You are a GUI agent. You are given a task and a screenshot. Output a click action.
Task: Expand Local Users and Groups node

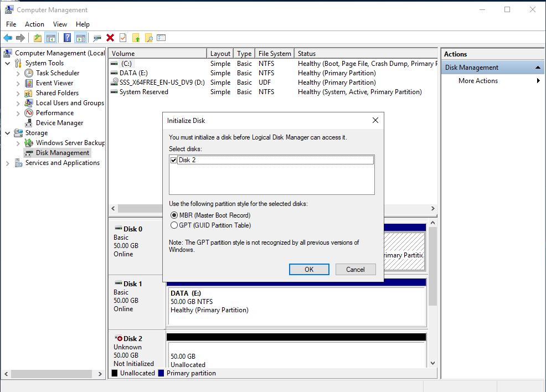pos(18,104)
